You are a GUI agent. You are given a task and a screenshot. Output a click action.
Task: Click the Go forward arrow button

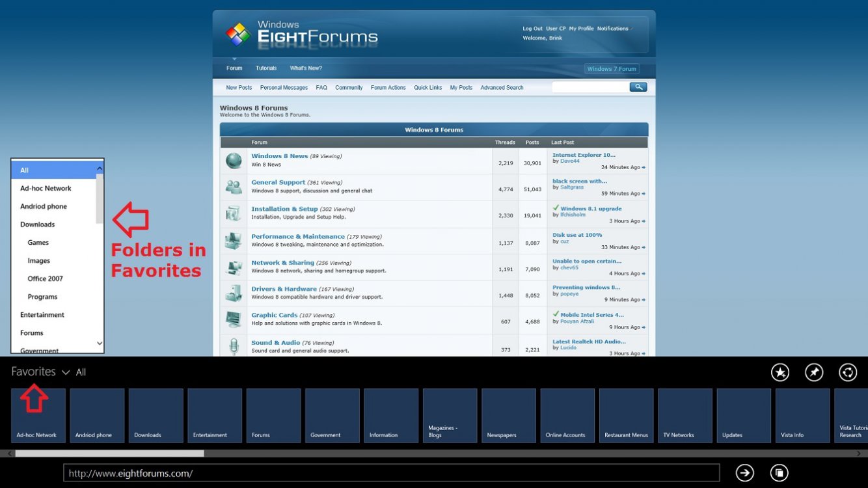[x=744, y=473]
